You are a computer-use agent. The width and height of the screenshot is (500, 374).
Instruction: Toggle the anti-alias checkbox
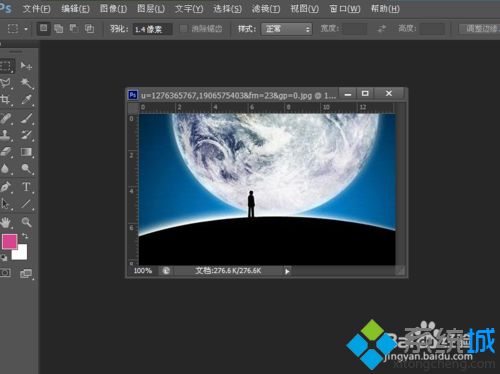coord(183,29)
